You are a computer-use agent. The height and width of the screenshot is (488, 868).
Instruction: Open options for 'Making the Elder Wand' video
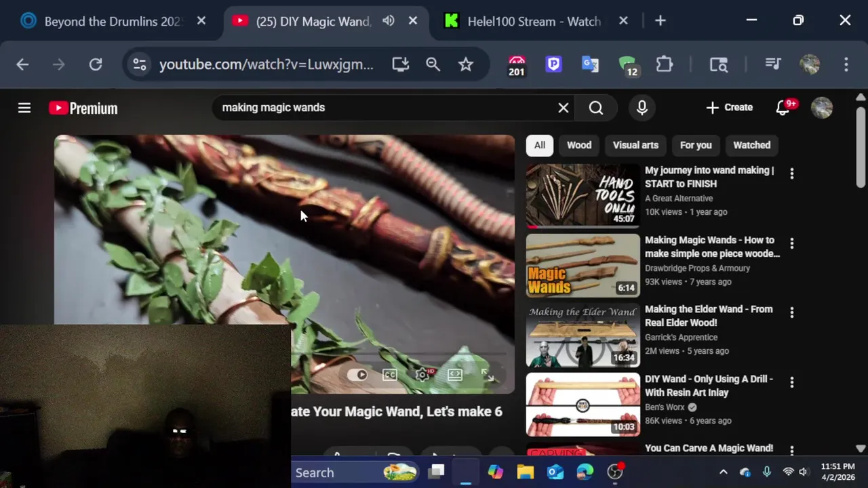(791, 313)
